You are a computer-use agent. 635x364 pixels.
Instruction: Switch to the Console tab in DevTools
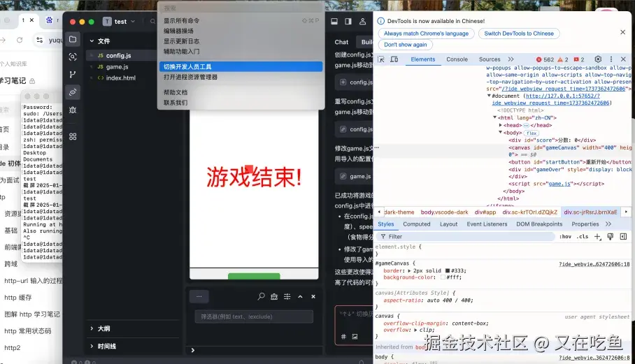(457, 59)
